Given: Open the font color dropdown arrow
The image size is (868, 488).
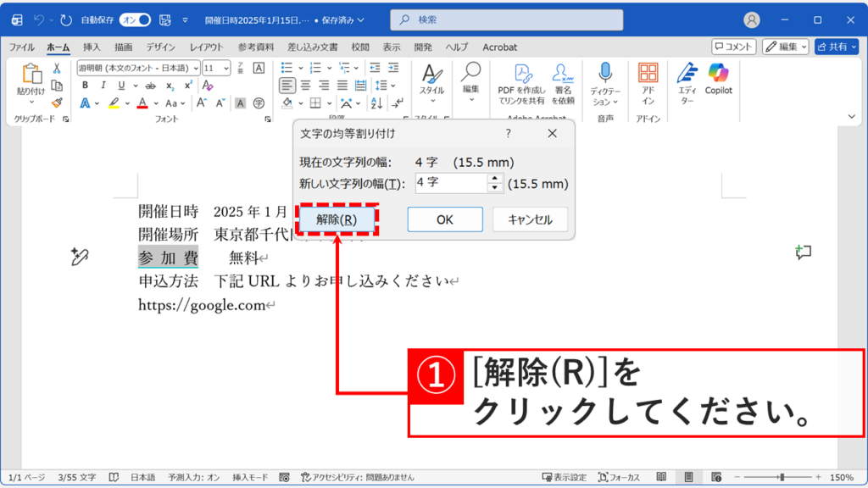Looking at the screenshot, I should pyautogui.click(x=155, y=103).
